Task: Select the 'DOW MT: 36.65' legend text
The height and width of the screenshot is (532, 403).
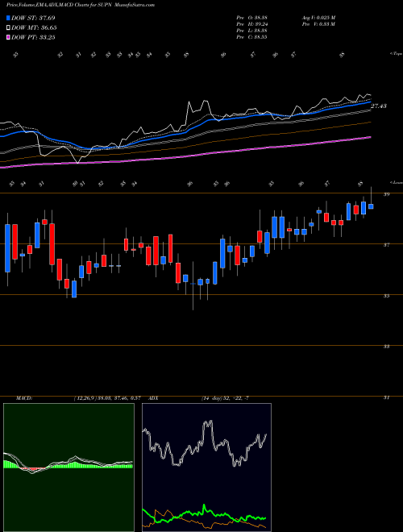Action: [x=34, y=27]
